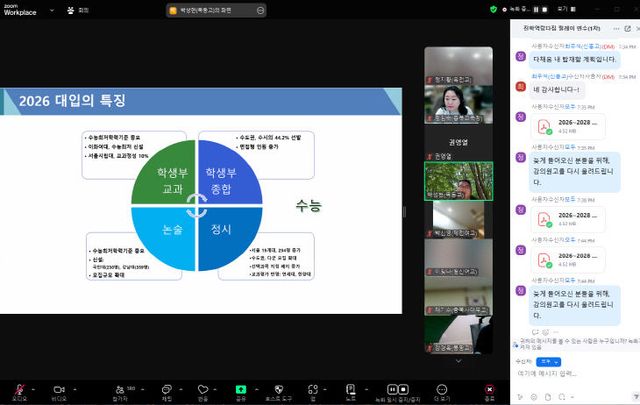This screenshot has width=640, height=405.
Task: Click the red 종료 end meeting button
Action: click(489, 388)
